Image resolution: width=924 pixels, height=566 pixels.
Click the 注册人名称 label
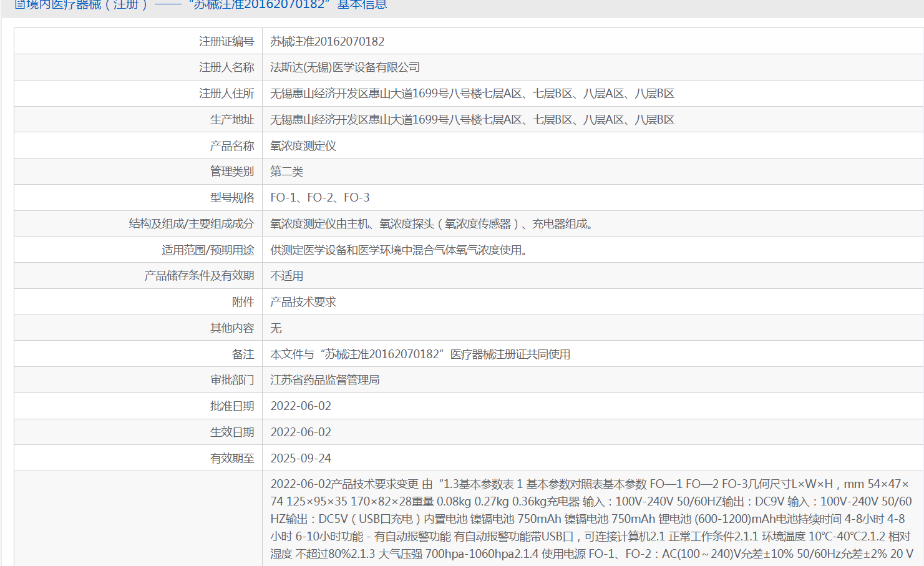click(226, 67)
